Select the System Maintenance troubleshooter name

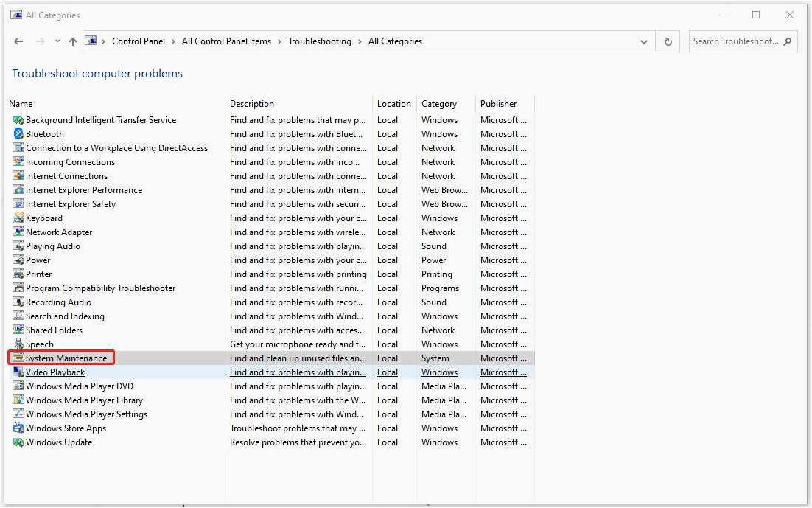point(66,358)
